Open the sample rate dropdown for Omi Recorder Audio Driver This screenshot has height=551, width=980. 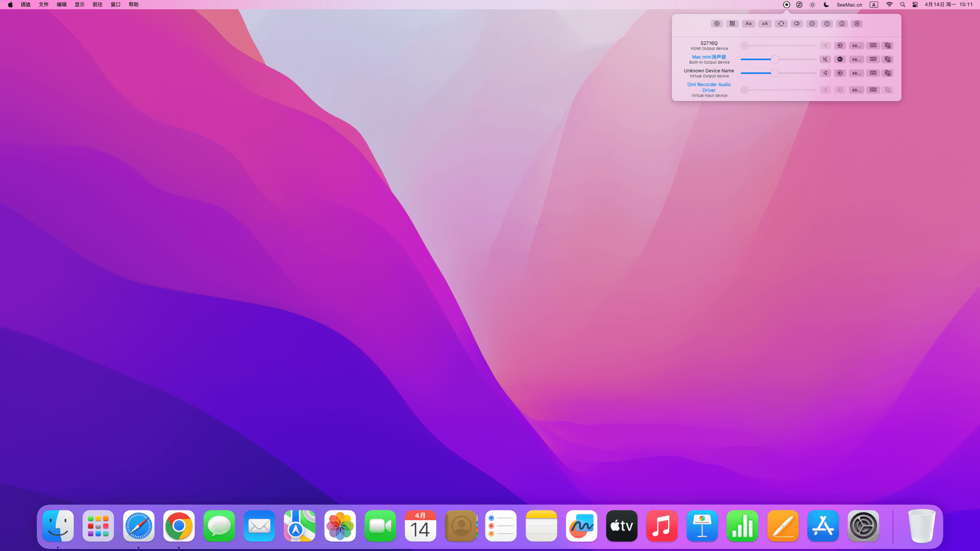click(x=856, y=90)
